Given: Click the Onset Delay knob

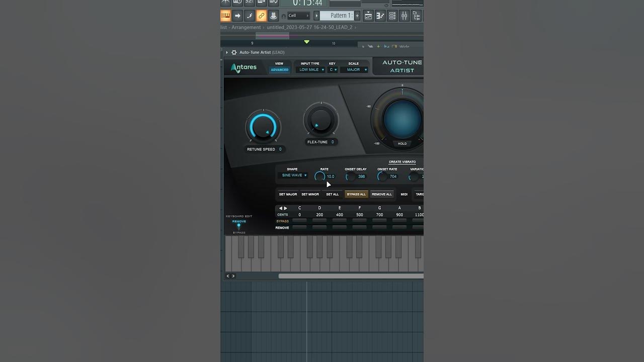Looking at the screenshot, I should click(351, 176).
